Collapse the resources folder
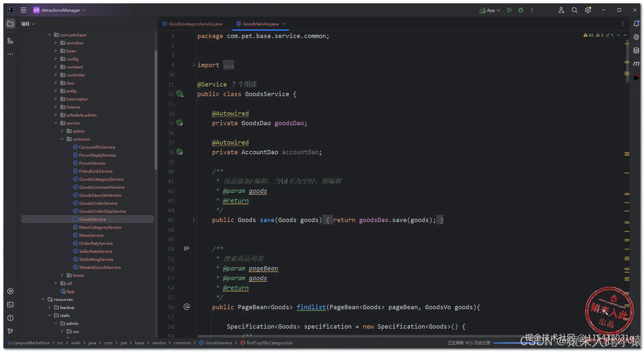The width and height of the screenshot is (644, 352). (43, 299)
